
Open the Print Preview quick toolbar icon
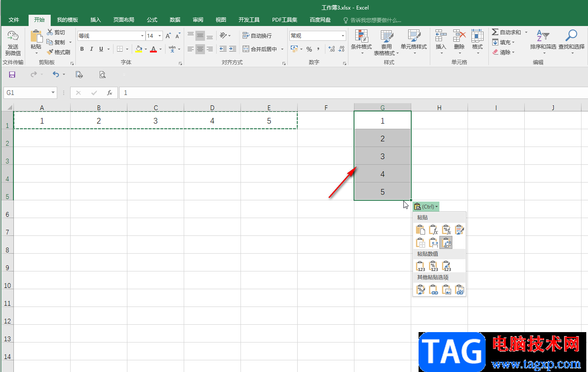103,75
